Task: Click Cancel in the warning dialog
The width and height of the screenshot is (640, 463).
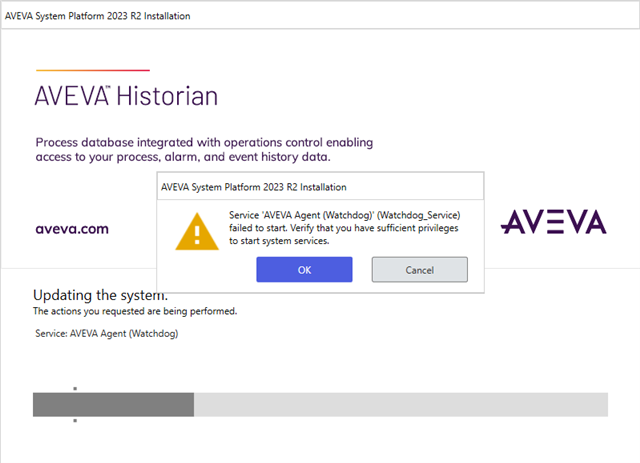Action: [x=420, y=269]
